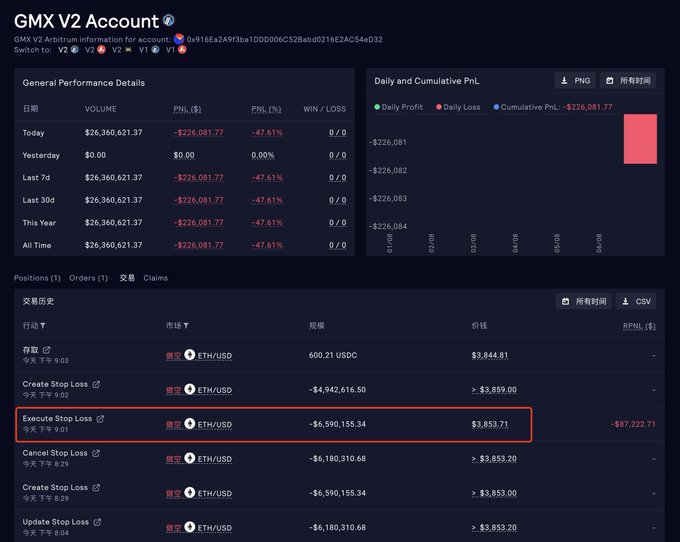The image size is (680, 542).
Task: Switch to V1 Avalanche network
Action: coord(176,50)
